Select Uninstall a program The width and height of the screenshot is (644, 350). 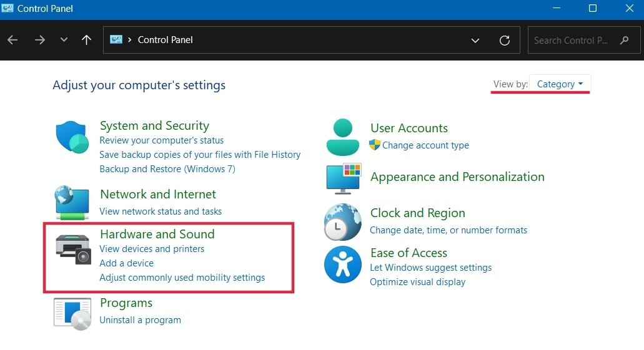(140, 320)
